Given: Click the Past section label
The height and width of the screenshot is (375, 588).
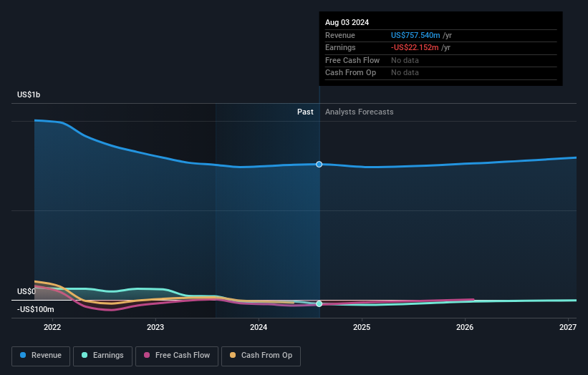Looking at the screenshot, I should pos(305,112).
